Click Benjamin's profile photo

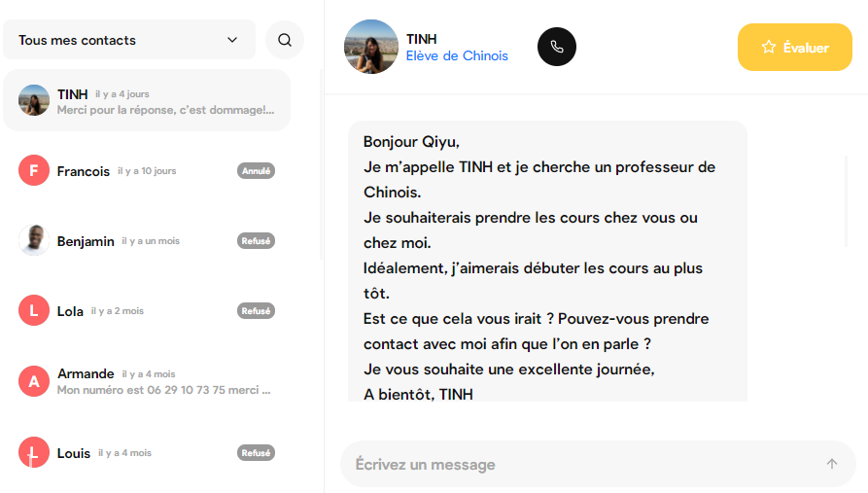coord(34,240)
